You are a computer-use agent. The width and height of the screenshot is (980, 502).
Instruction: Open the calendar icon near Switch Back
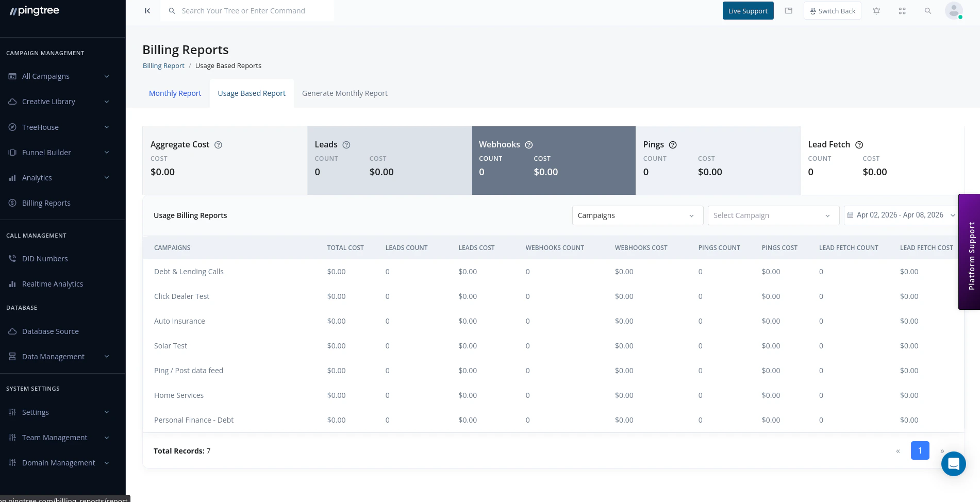point(789,10)
